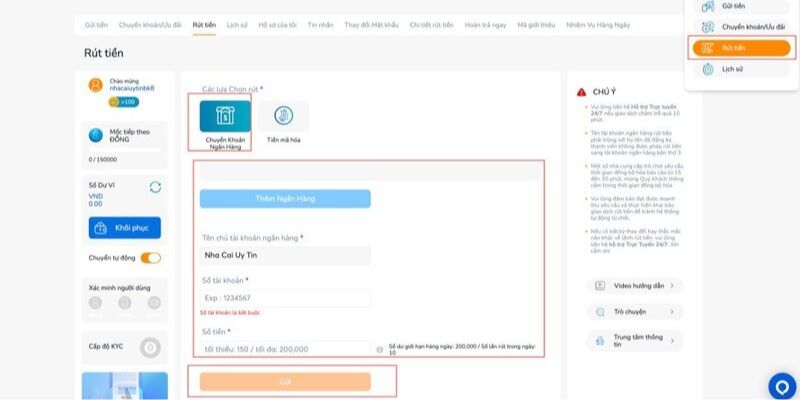Click the first Xác minh người dùng icon
The image size is (800, 400).
95,303
